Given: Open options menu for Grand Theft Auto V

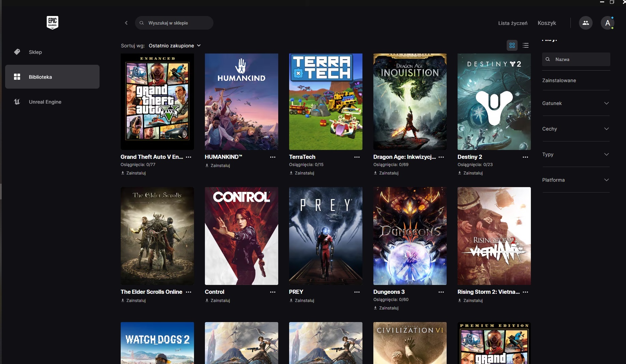Looking at the screenshot, I should coord(189,157).
